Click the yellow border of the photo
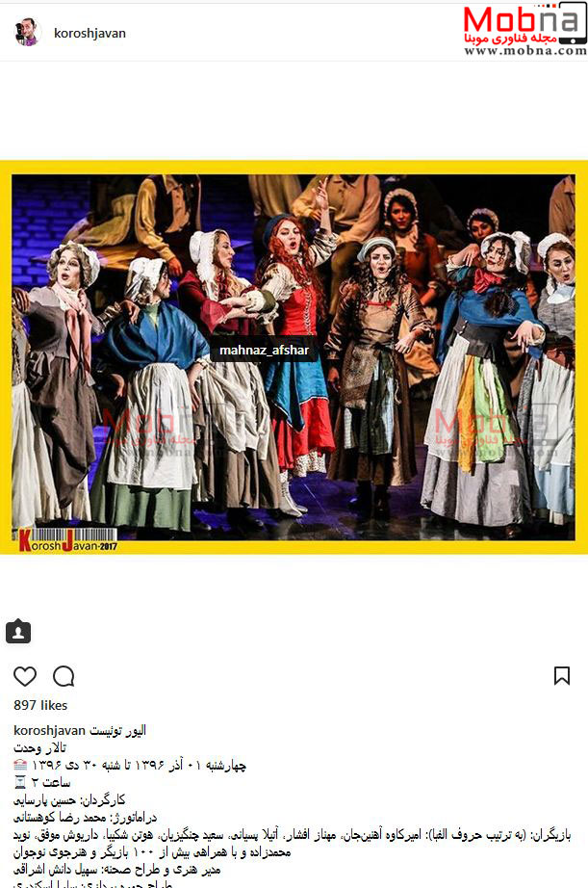This screenshot has width=588, height=888. [294, 167]
